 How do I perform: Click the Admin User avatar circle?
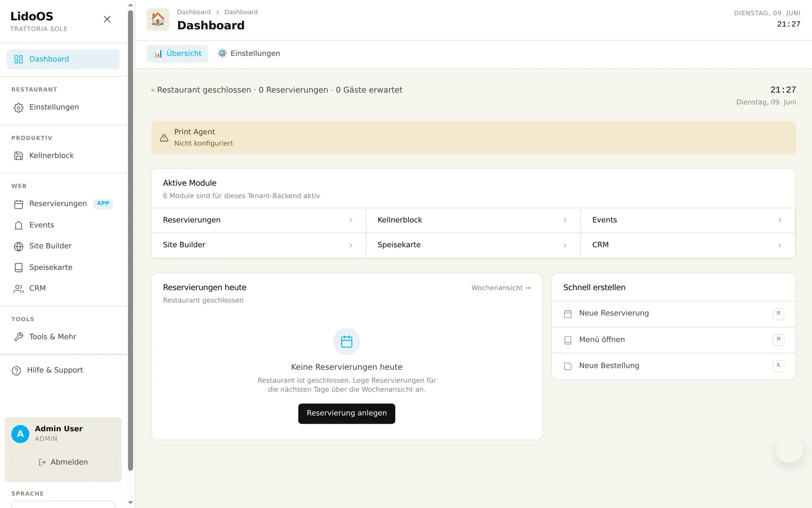(20, 434)
